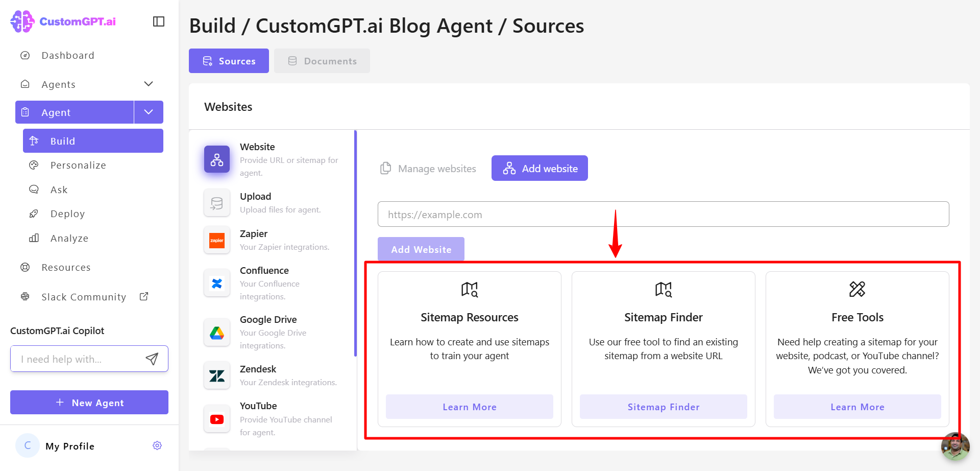Click the Sitemap Resources map icon

[470, 289]
